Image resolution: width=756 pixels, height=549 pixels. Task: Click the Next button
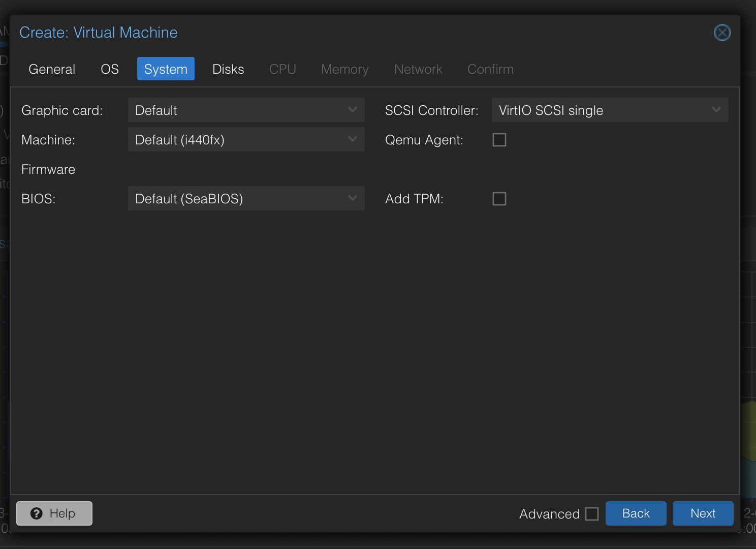click(x=703, y=513)
